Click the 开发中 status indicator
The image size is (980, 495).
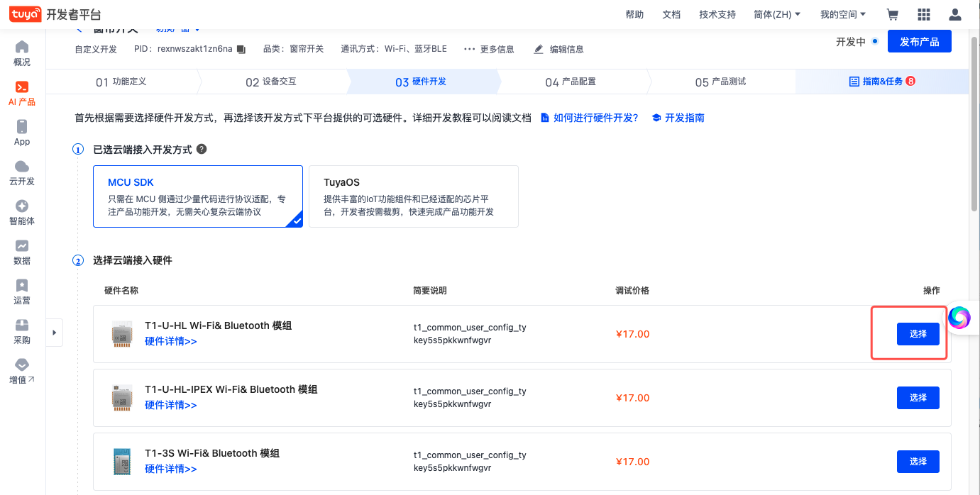tap(857, 42)
